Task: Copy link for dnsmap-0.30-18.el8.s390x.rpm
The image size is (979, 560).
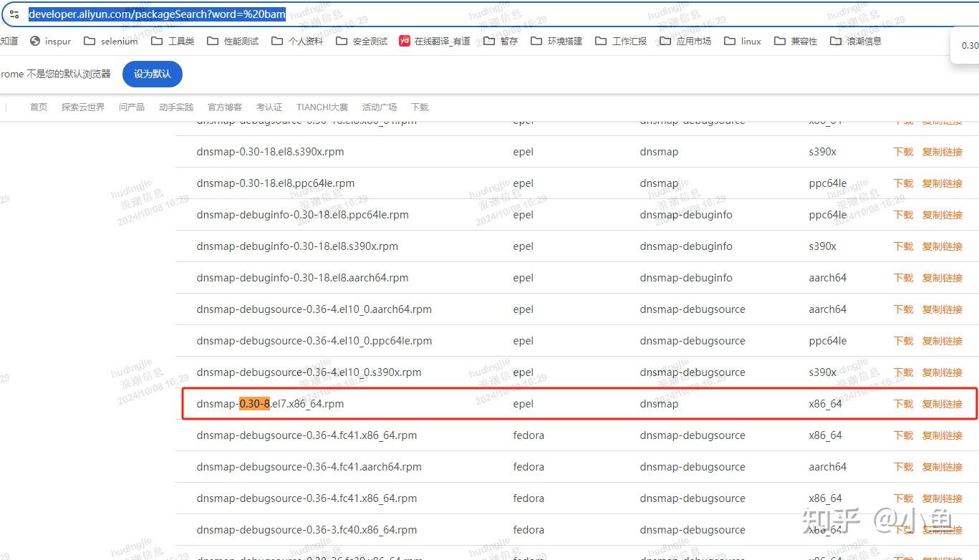Action: (941, 152)
